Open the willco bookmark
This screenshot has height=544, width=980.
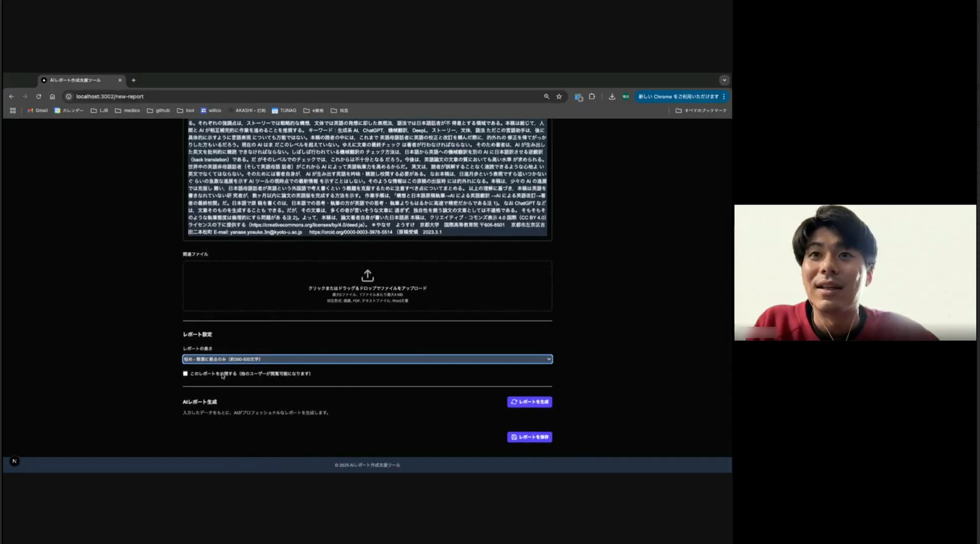pos(211,110)
